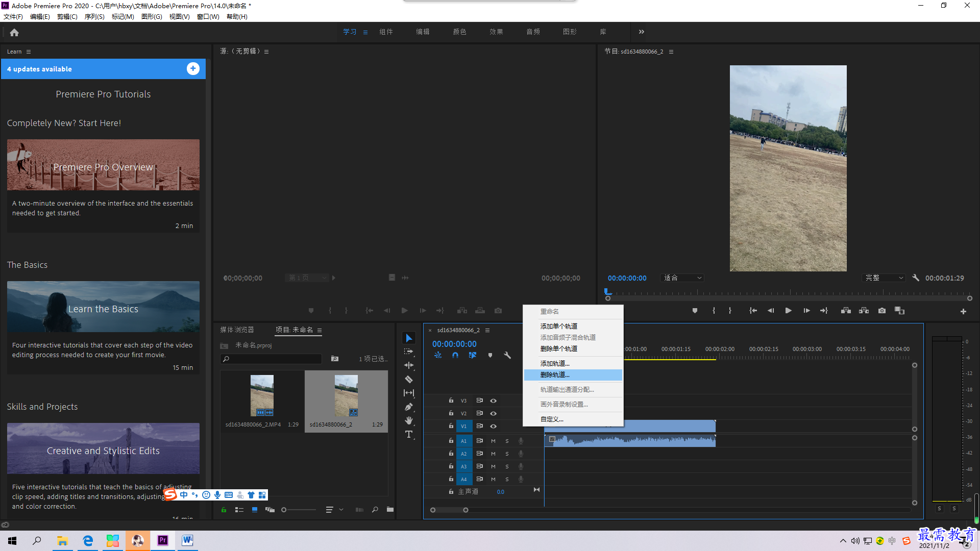Open the program monitor panel menu
980x551 pixels.
coord(671,52)
